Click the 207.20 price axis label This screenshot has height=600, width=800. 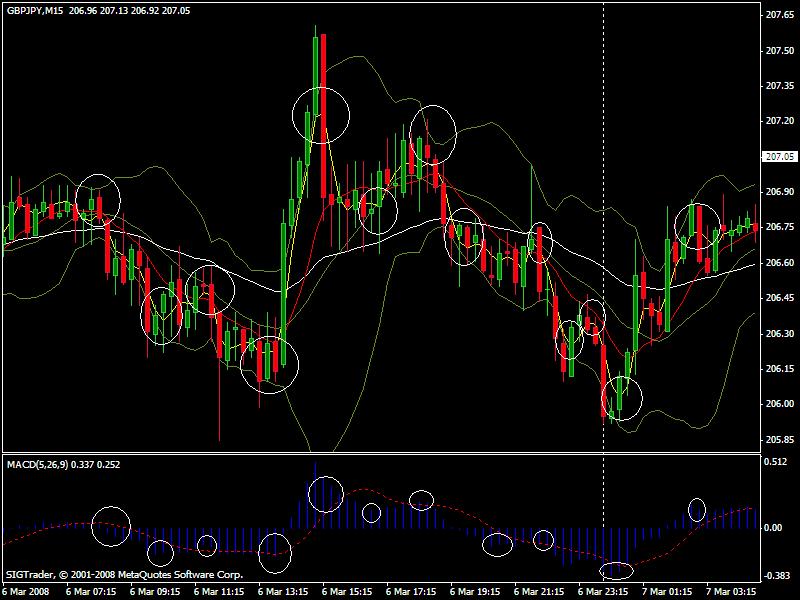click(780, 121)
